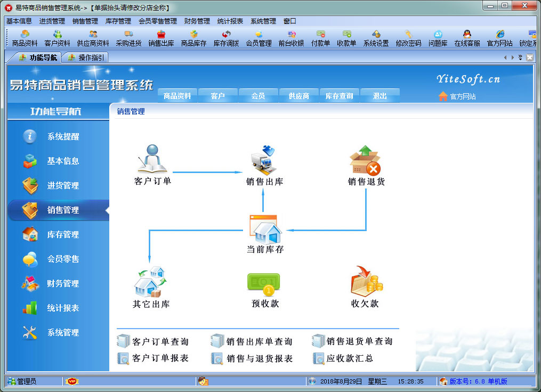Open the 当前库存 house icon
541x392 pixels.
[x=265, y=234]
